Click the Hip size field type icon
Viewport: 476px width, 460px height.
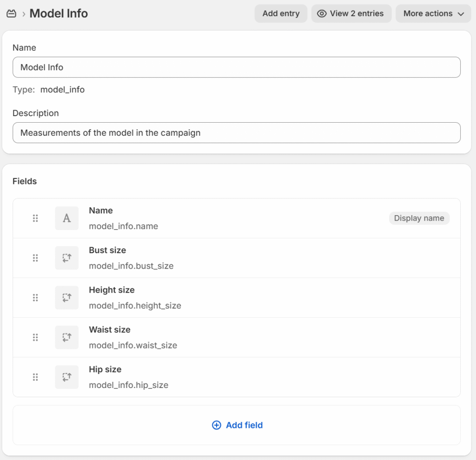point(67,377)
